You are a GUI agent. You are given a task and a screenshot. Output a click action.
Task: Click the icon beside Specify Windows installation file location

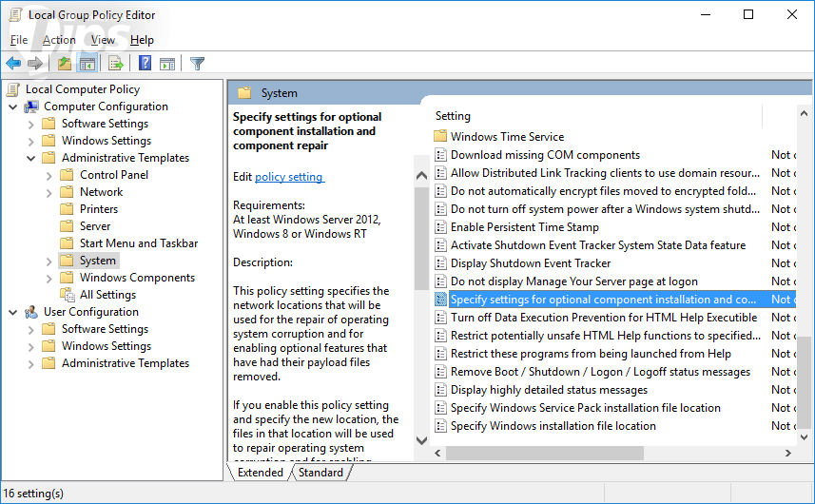[x=440, y=426]
